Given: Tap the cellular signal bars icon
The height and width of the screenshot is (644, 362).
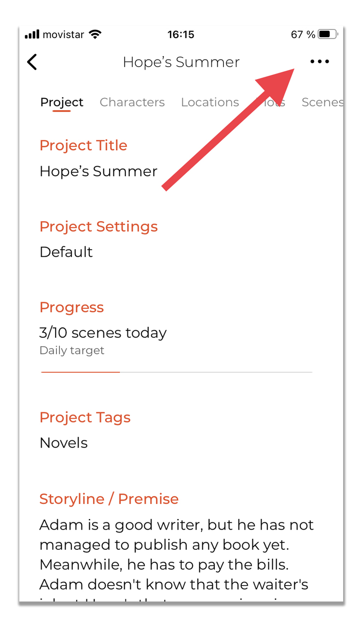Looking at the screenshot, I should click(x=32, y=34).
